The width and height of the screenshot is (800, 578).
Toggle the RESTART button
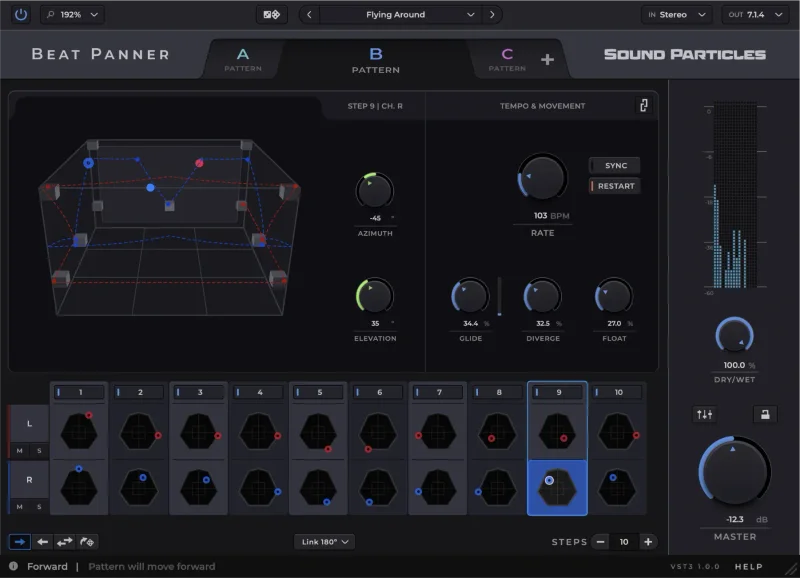coord(615,186)
